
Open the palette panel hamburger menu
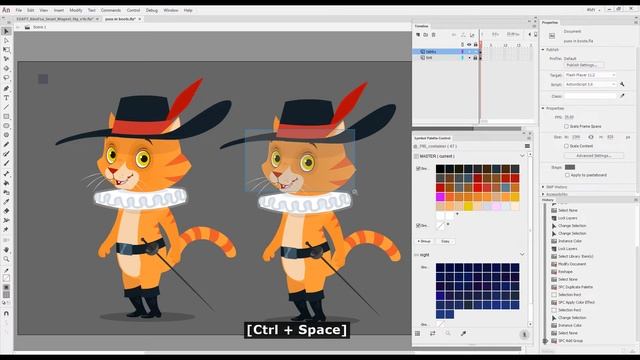point(527,146)
